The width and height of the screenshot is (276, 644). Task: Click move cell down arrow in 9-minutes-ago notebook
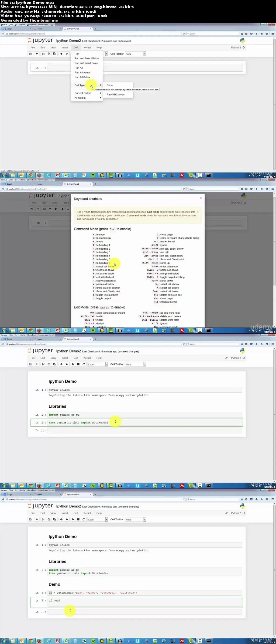67,519
